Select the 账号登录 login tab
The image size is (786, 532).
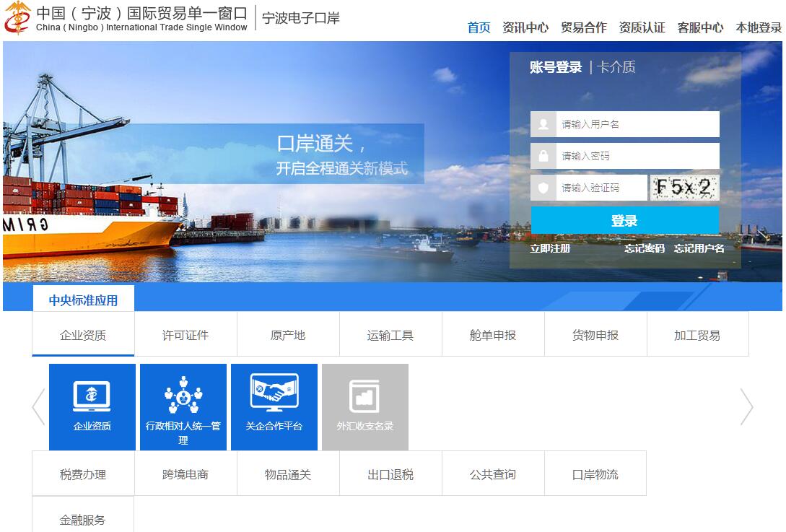[556, 66]
